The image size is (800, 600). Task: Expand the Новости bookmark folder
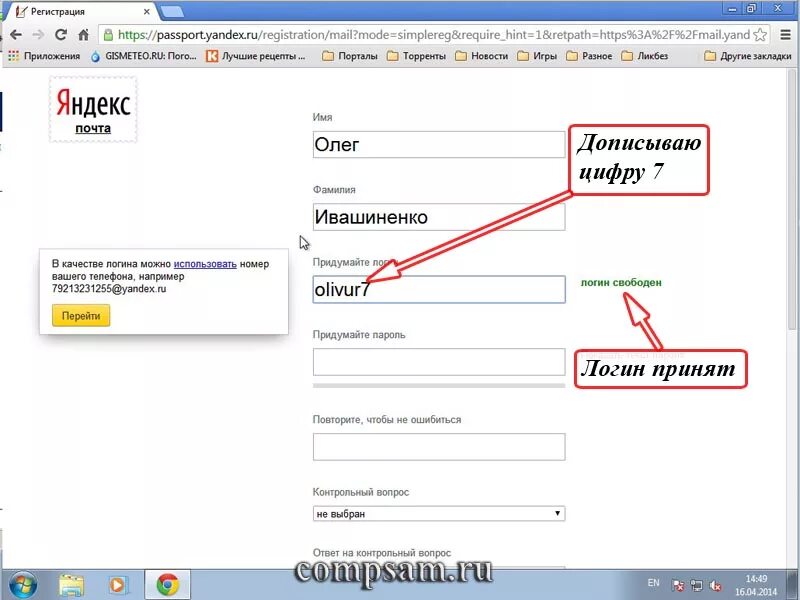[482, 56]
